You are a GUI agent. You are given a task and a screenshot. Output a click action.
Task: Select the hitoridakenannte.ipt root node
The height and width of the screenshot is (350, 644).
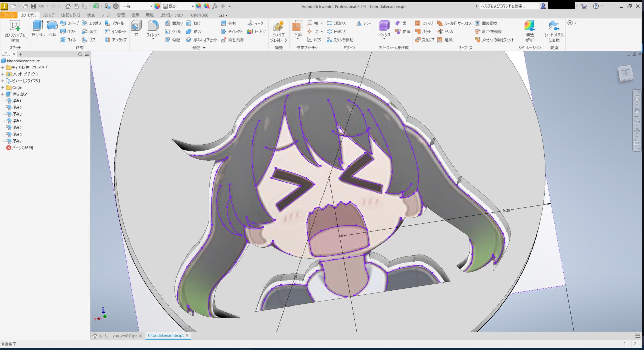(x=20, y=61)
